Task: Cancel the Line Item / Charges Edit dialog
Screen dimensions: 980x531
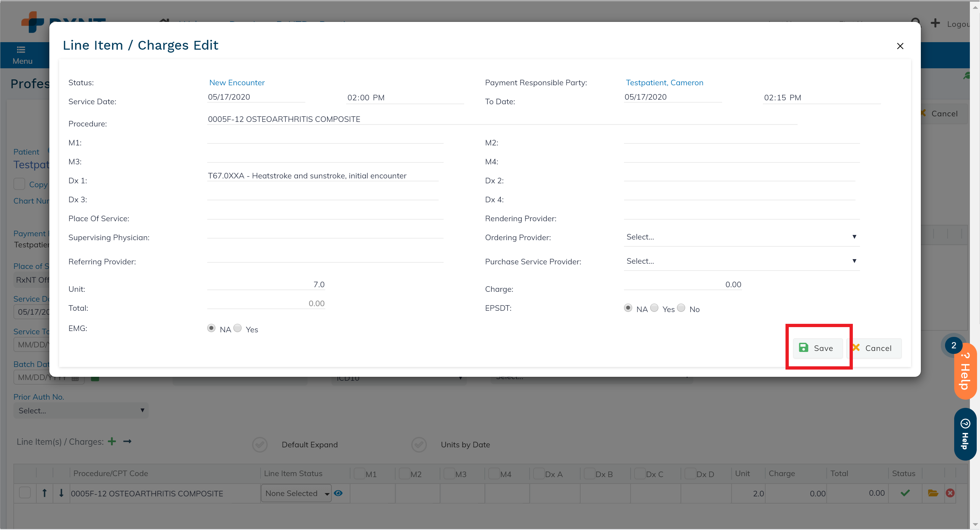Action: 874,348
